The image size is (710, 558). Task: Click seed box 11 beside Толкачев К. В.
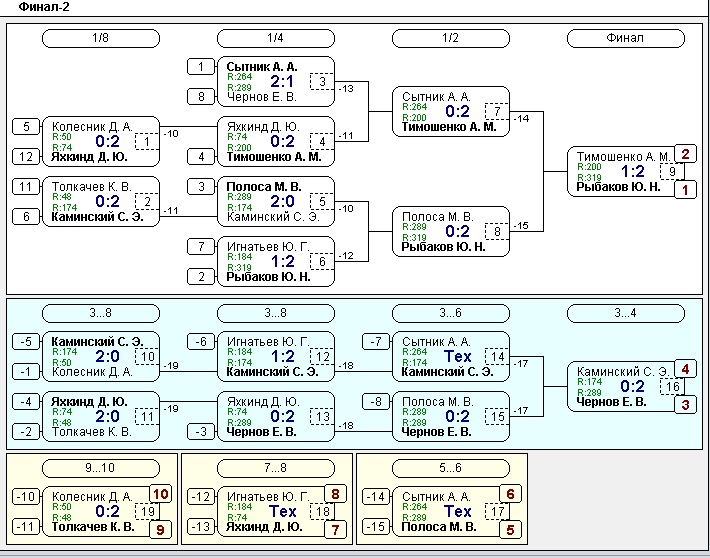26,187
